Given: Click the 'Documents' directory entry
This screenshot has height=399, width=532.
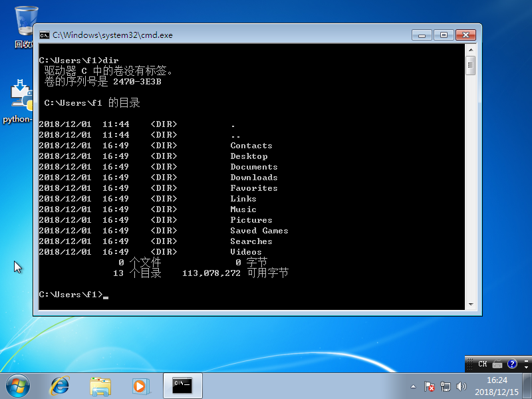Looking at the screenshot, I should (254, 167).
